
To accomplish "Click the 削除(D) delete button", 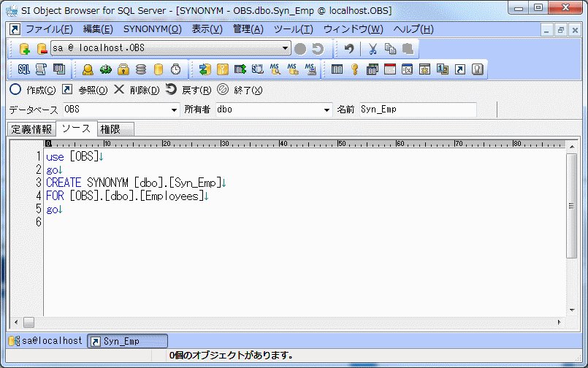I will click(x=137, y=90).
